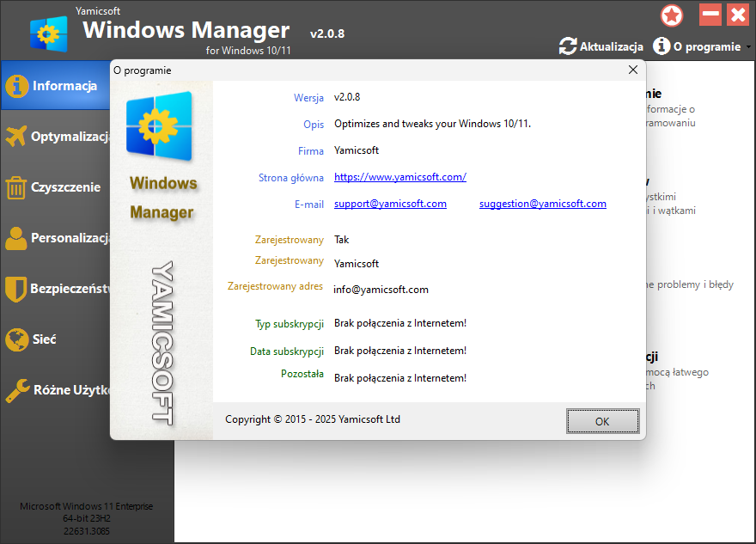This screenshot has height=544, width=756.
Task: Click the Data subskrypcji 'Brak połączenia z Internetem!' value
Action: coord(400,351)
